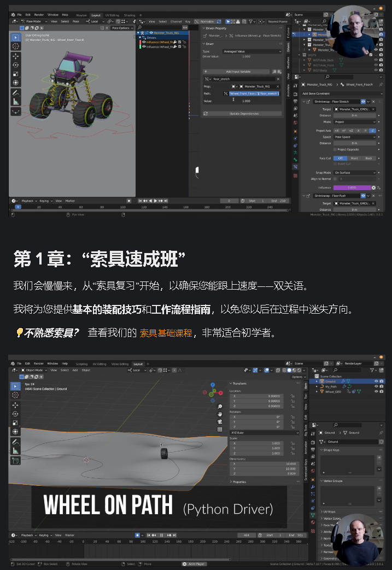Select the Select Box tool in top Blender viewport
Screen dimensions: 392x570
point(16,37)
